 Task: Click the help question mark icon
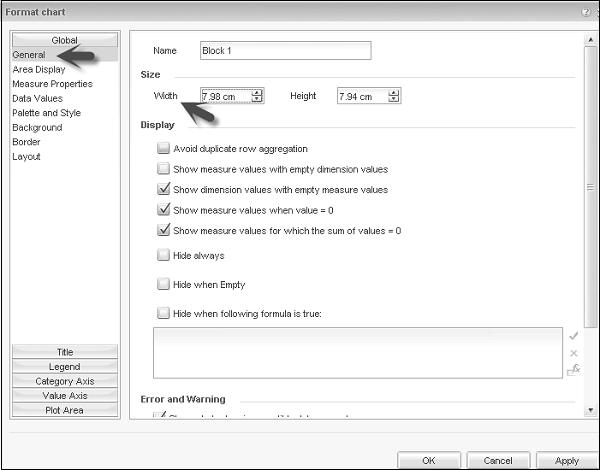[585, 12]
